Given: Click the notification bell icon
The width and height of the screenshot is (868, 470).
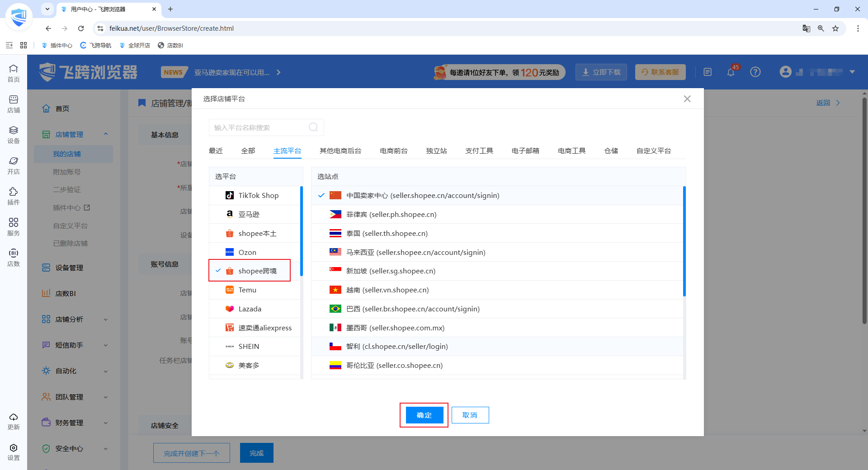Looking at the screenshot, I should pyautogui.click(x=731, y=72).
